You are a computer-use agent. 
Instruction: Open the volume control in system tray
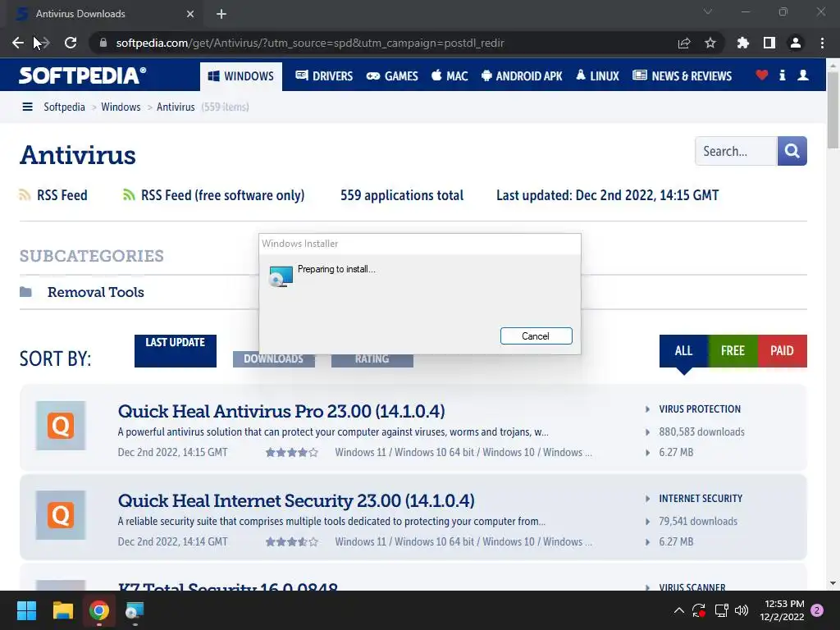coord(742,610)
